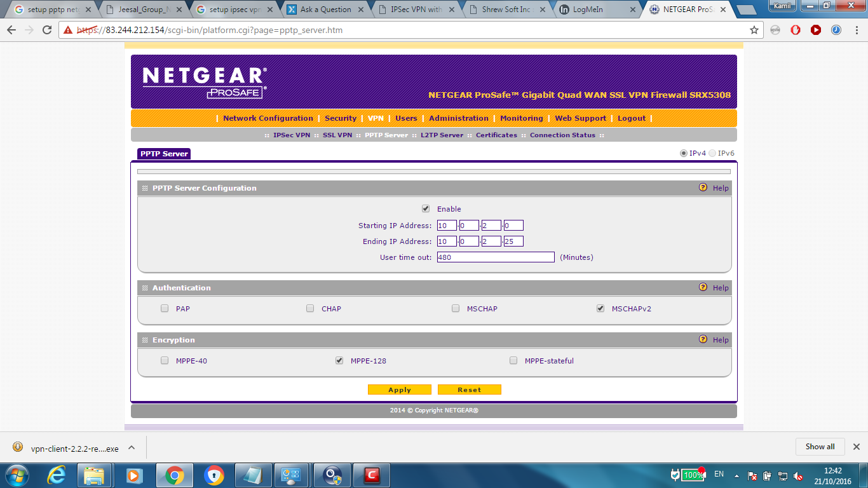Click the system tray show hidden icons arrow

coord(736,475)
